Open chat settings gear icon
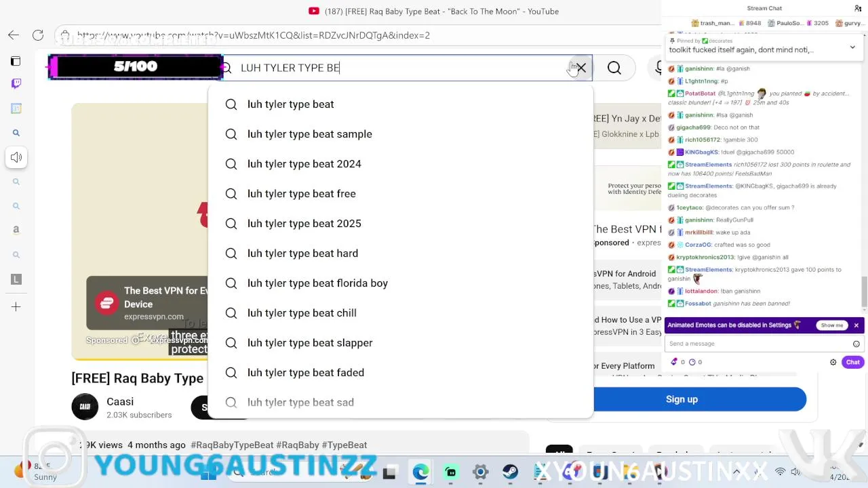The width and height of the screenshot is (868, 488). (x=833, y=363)
